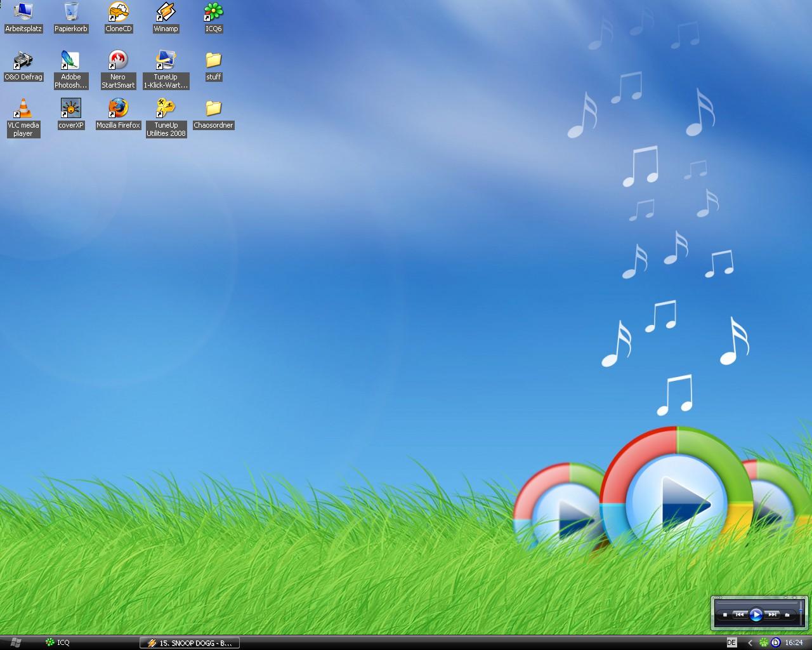Click the mini player seek bar
This screenshot has width=812, height=650.
757,603
